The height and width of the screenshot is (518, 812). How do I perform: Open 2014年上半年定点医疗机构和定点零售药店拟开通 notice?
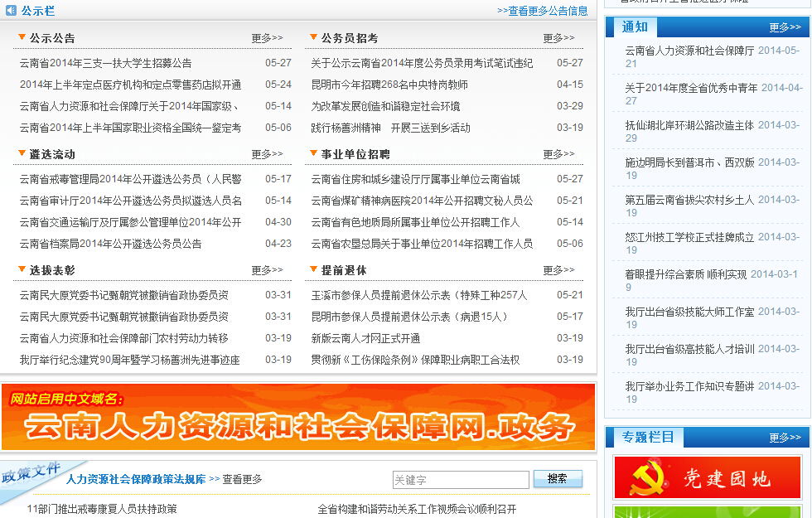pos(131,85)
